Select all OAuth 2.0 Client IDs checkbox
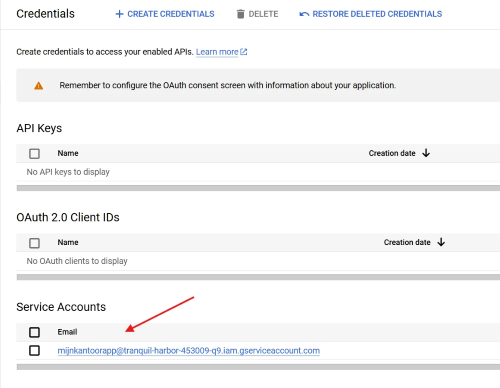 click(x=34, y=243)
